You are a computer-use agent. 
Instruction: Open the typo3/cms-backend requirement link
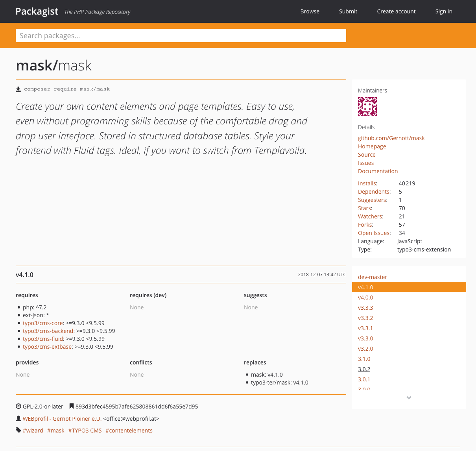click(x=48, y=331)
